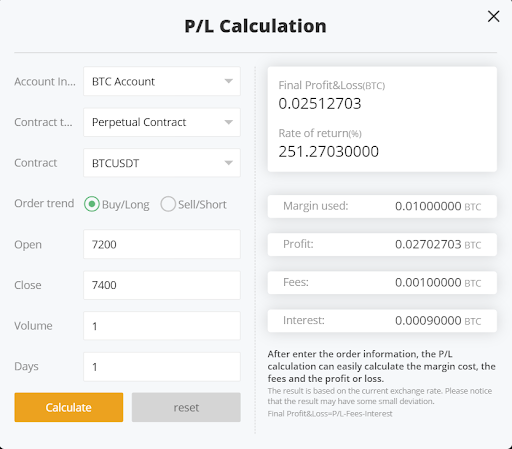Expand the Contract type dropdown
Screen dimensions: 512x449
click(x=162, y=122)
